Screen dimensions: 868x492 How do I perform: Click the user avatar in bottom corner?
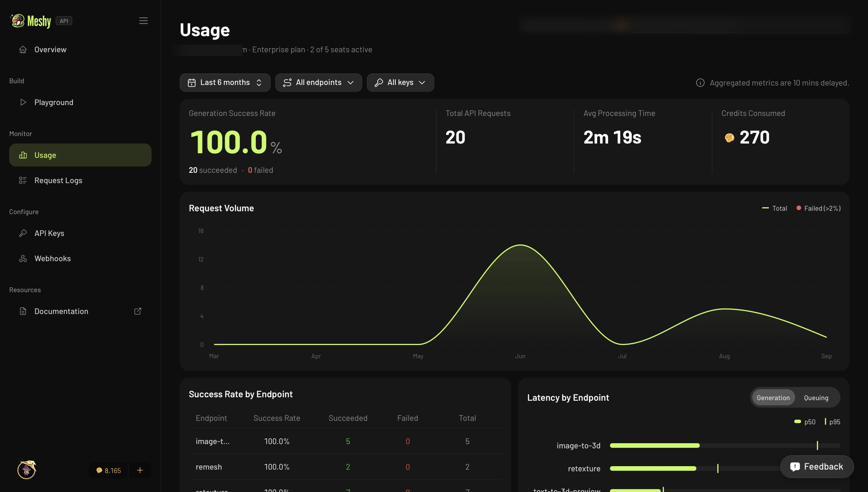point(27,470)
